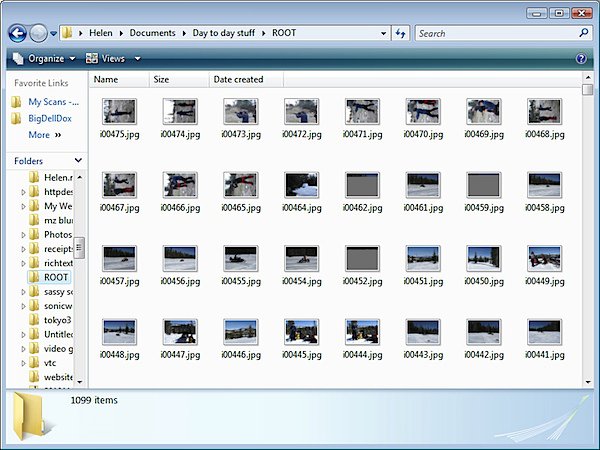
Task: Open the My Scans favorite link
Action: 52,102
